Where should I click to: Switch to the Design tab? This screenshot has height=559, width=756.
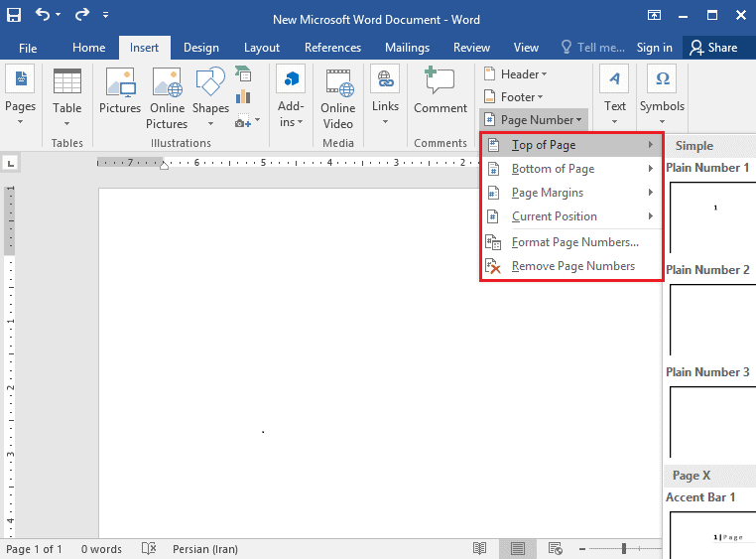pyautogui.click(x=201, y=48)
